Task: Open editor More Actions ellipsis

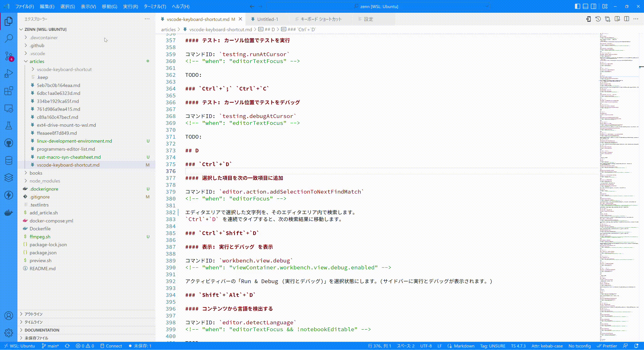Action: point(636,19)
